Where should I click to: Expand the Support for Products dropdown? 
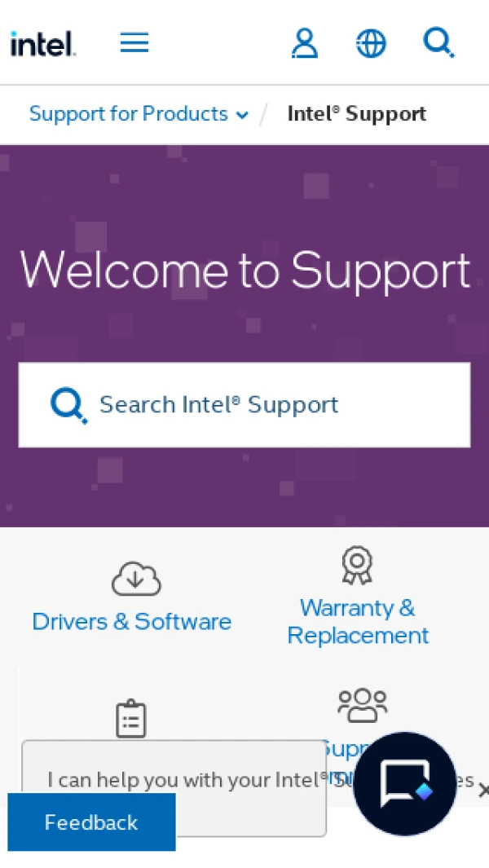(x=139, y=114)
